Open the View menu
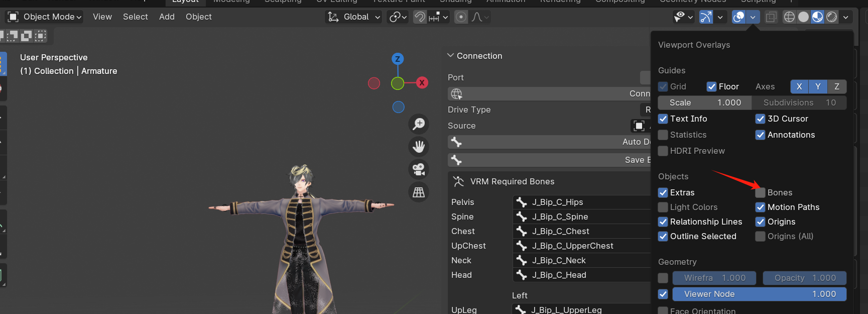The height and width of the screenshot is (314, 868). tap(102, 17)
